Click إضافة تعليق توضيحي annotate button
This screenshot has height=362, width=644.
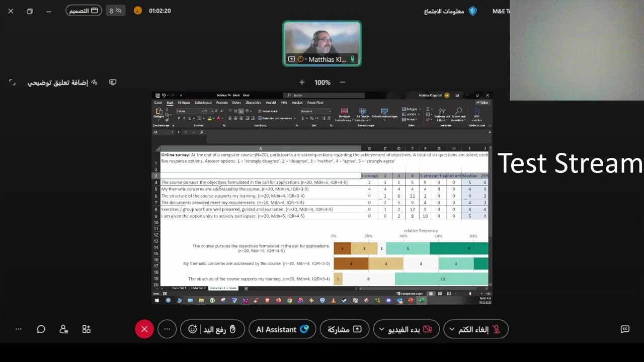(62, 82)
